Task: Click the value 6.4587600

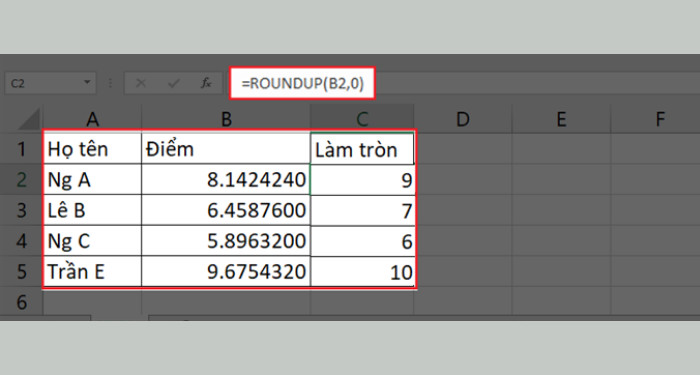Action: click(x=226, y=210)
